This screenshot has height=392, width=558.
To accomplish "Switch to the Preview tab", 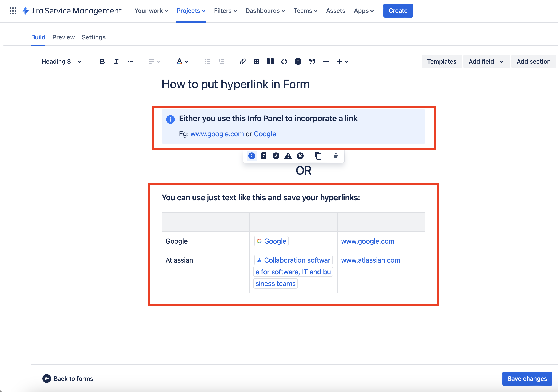I will [63, 37].
